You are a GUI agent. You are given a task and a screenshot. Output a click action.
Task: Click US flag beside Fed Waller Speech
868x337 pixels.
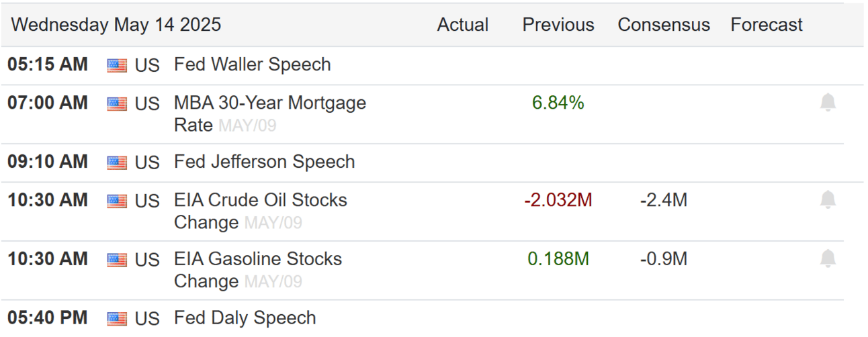click(117, 65)
